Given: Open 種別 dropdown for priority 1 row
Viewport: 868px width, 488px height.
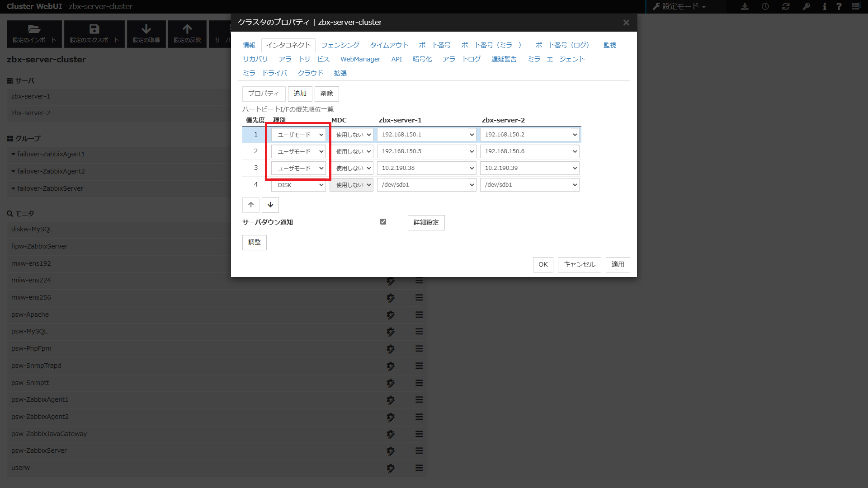Looking at the screenshot, I should 298,135.
